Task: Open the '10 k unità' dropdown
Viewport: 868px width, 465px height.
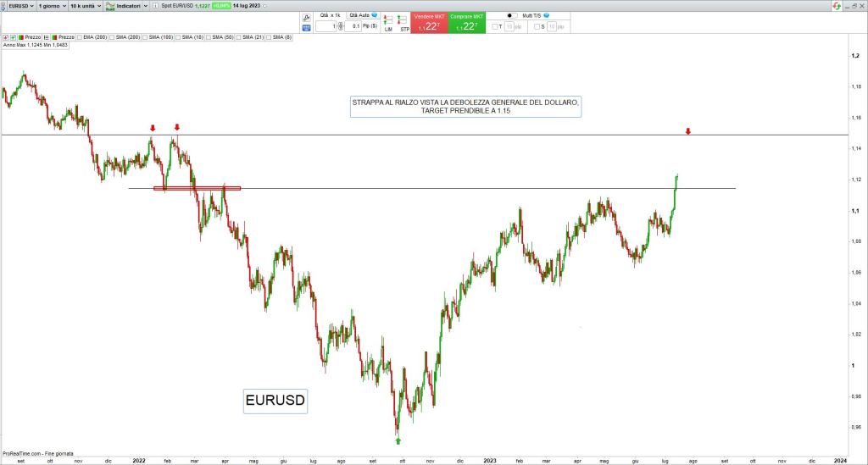Action: click(x=86, y=6)
